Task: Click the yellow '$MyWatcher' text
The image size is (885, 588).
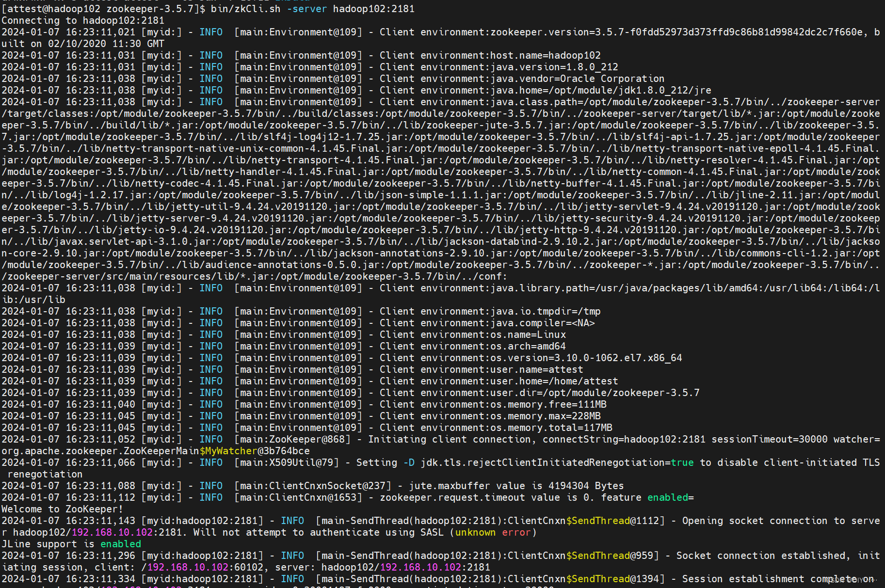Action: pyautogui.click(x=228, y=451)
